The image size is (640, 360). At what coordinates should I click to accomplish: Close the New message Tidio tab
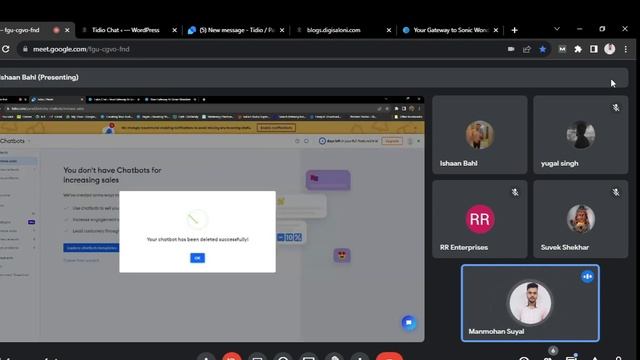282,30
